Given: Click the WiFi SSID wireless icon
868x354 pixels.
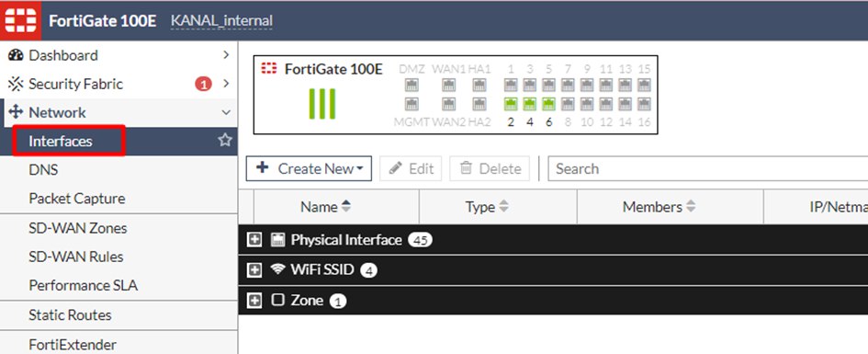Looking at the screenshot, I should (x=277, y=269).
